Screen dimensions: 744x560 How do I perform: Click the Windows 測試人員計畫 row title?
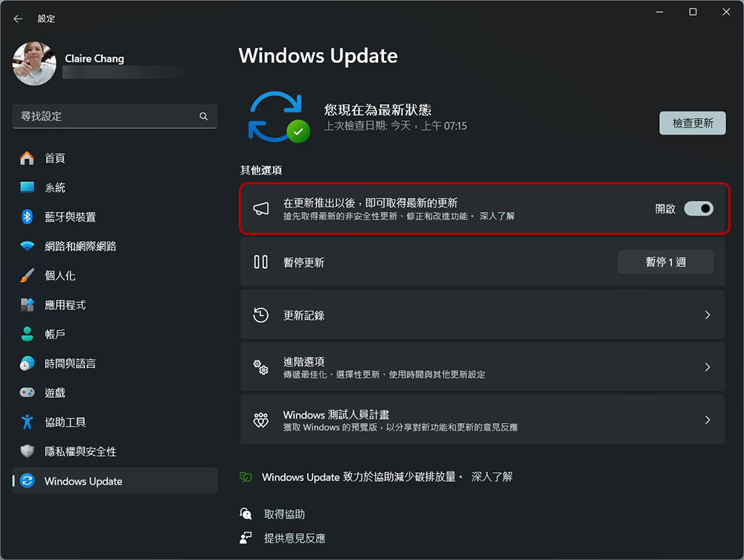click(336, 414)
